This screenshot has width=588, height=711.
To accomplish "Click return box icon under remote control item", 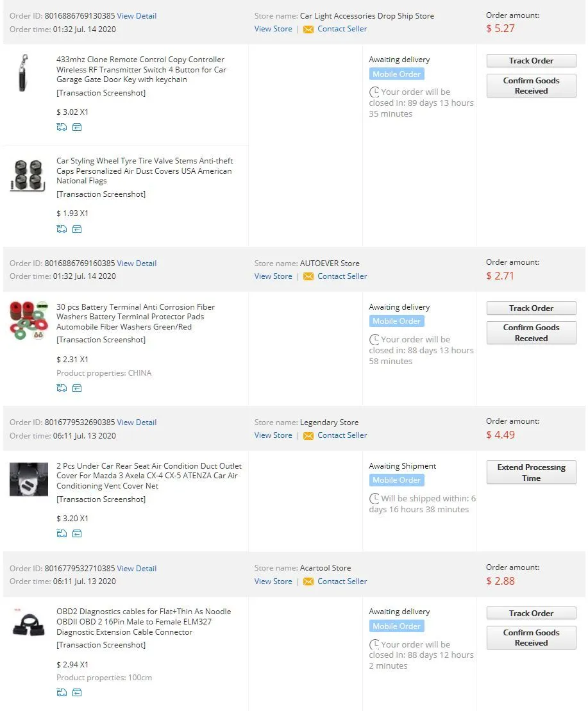I will pyautogui.click(x=77, y=127).
